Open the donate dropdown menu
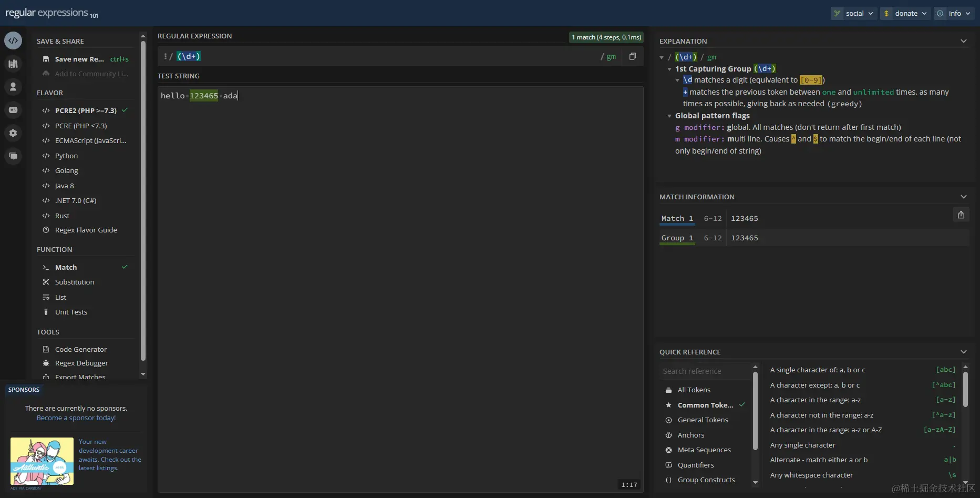Viewport: 980px width, 498px height. (x=905, y=13)
